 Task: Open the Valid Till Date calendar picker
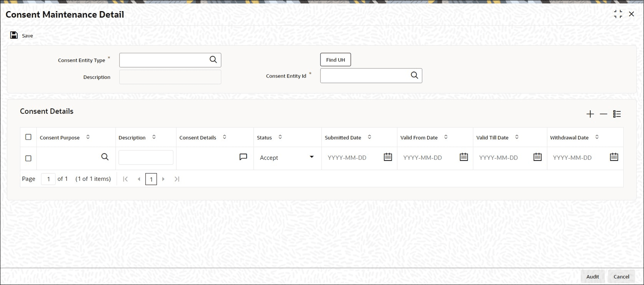pos(538,157)
